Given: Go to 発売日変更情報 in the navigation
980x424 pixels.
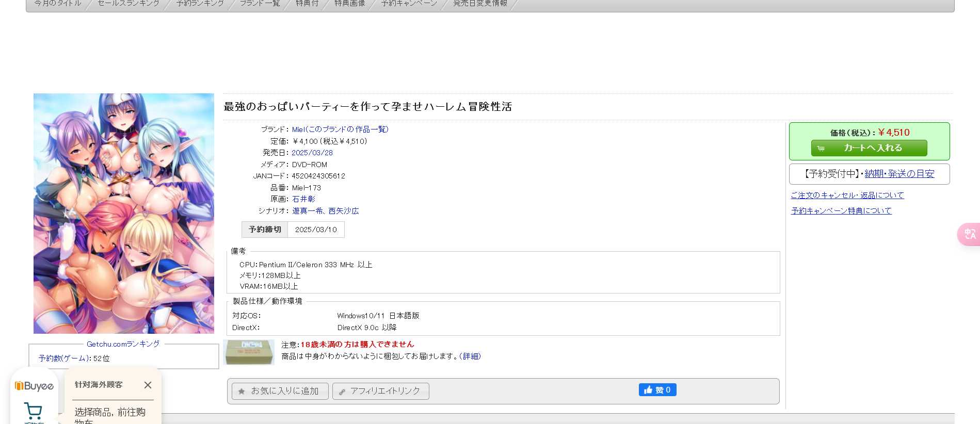Looking at the screenshot, I should coord(480,4).
